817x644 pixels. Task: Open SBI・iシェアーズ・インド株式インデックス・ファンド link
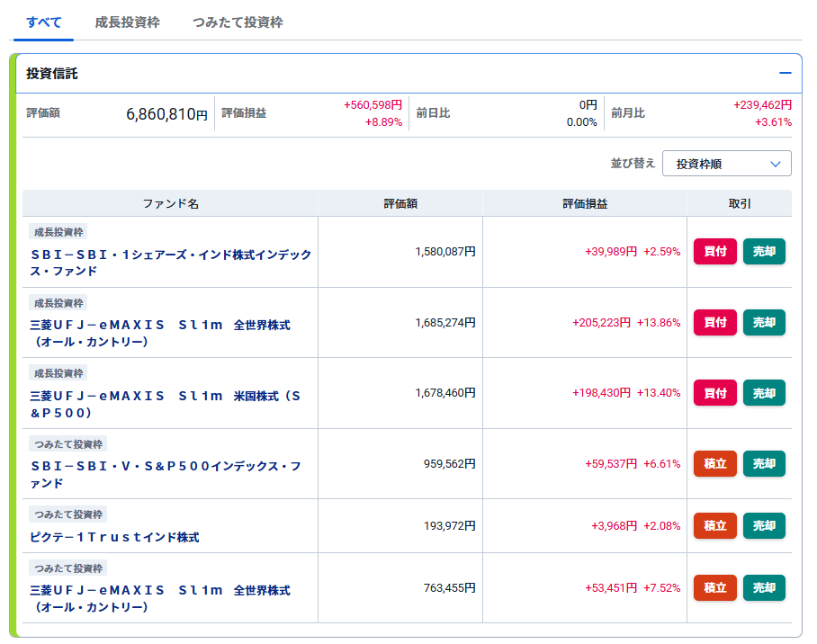[170, 263]
